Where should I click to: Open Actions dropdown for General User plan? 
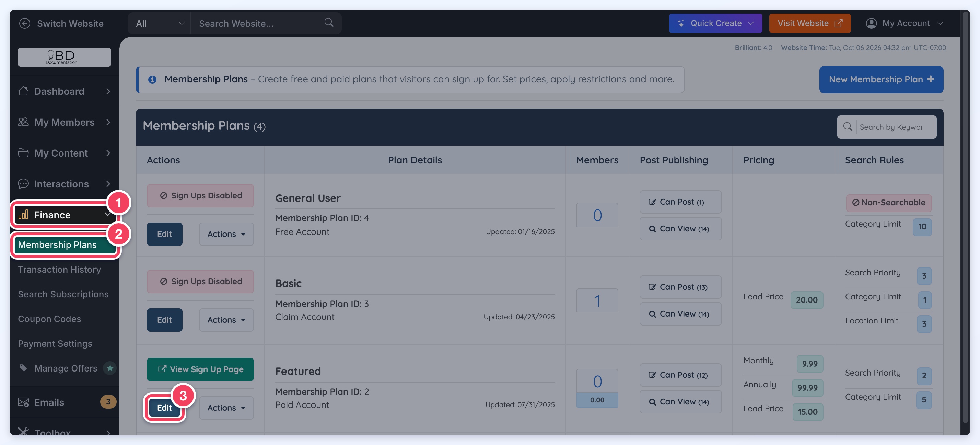226,234
